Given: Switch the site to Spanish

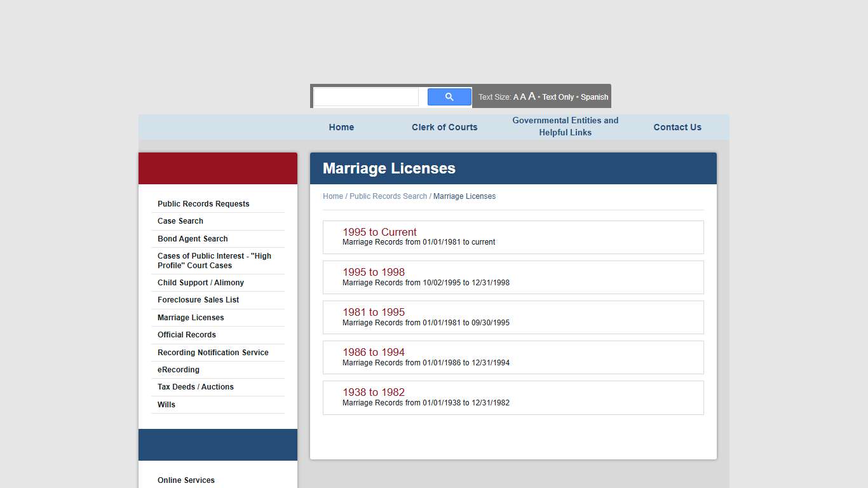Looking at the screenshot, I should pos(594,97).
